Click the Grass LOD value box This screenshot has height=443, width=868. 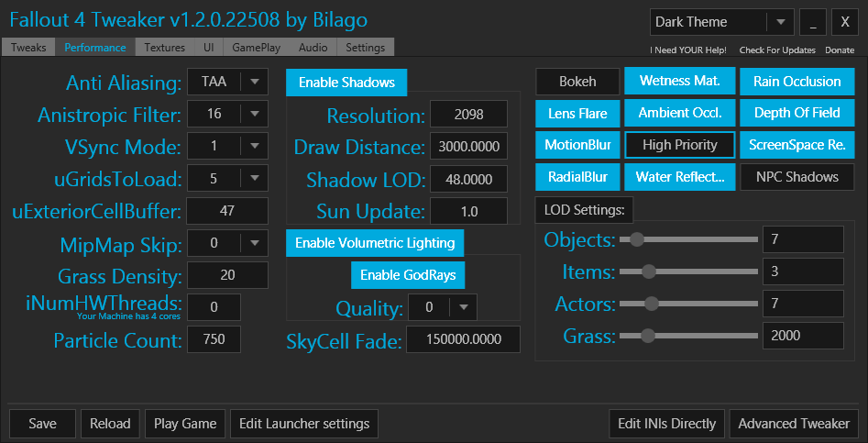pyautogui.click(x=803, y=336)
